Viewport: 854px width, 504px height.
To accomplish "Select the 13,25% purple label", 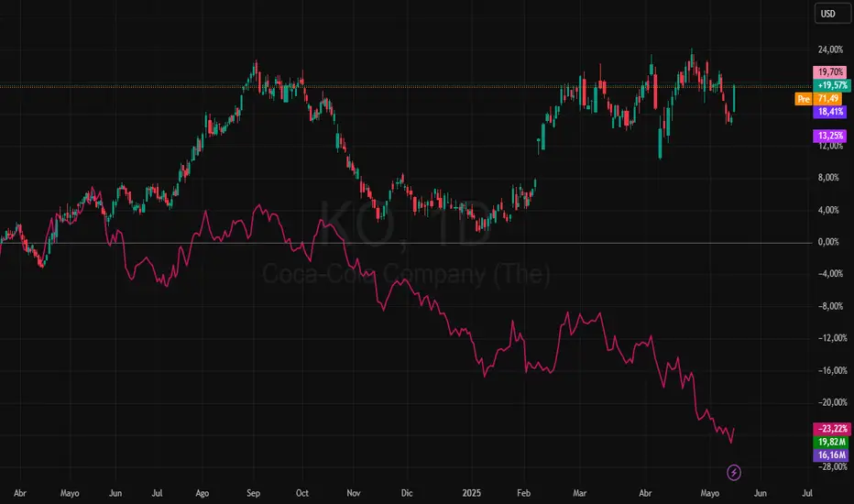I will (x=830, y=136).
